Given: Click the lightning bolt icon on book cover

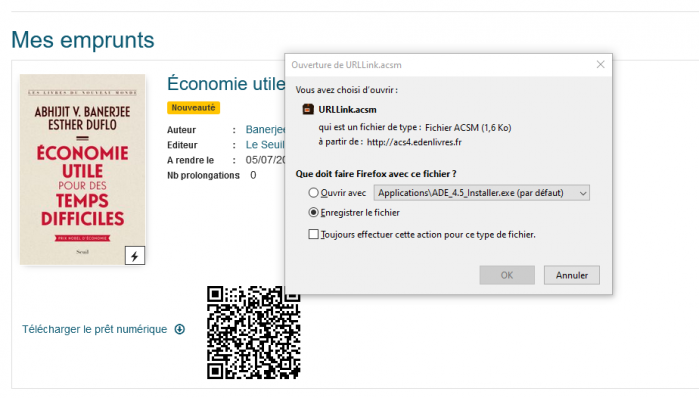Looking at the screenshot, I should pos(135,255).
